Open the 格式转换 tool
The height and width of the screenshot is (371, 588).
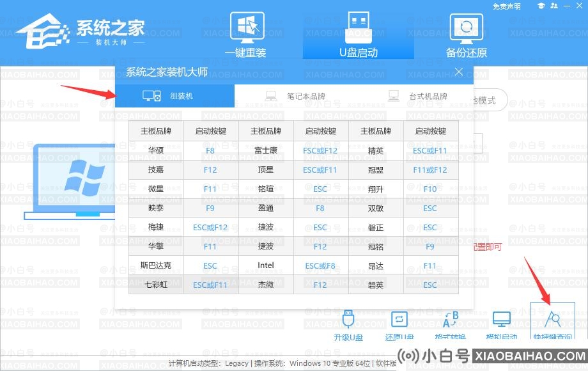(x=451, y=325)
